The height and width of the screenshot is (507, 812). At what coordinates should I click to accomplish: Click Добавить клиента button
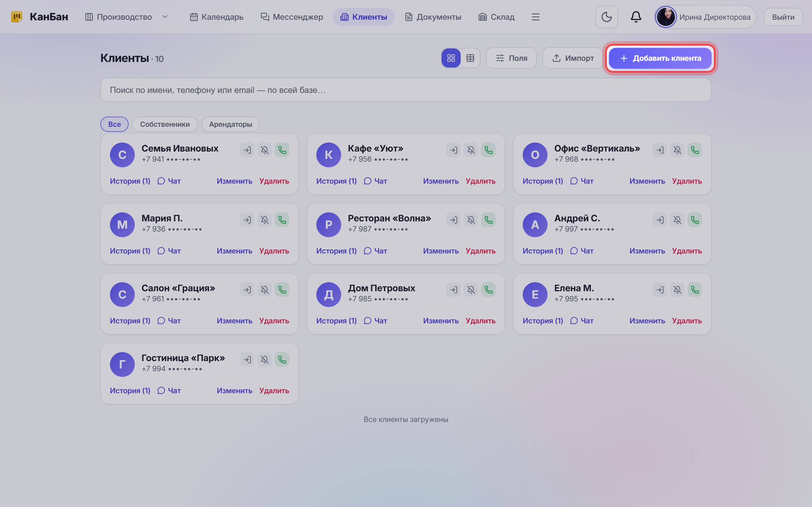660,58
